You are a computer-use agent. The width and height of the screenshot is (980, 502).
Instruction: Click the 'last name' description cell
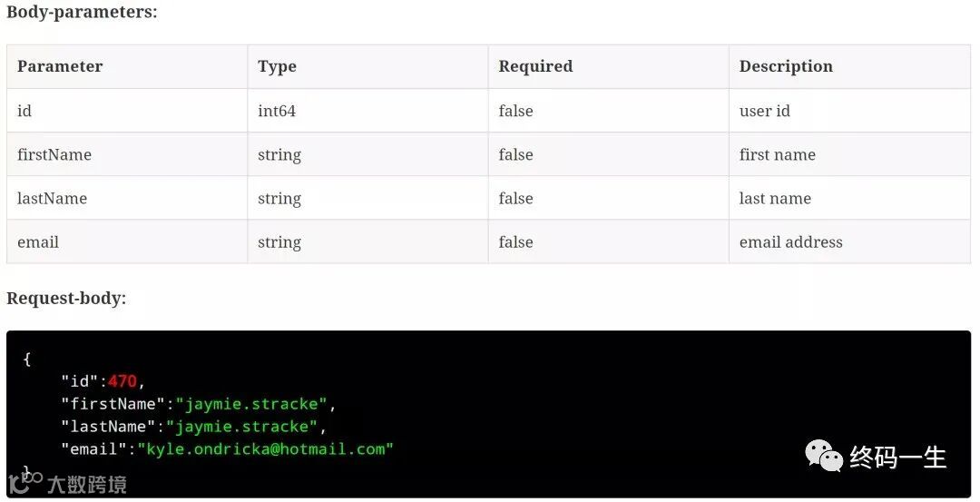coord(775,198)
